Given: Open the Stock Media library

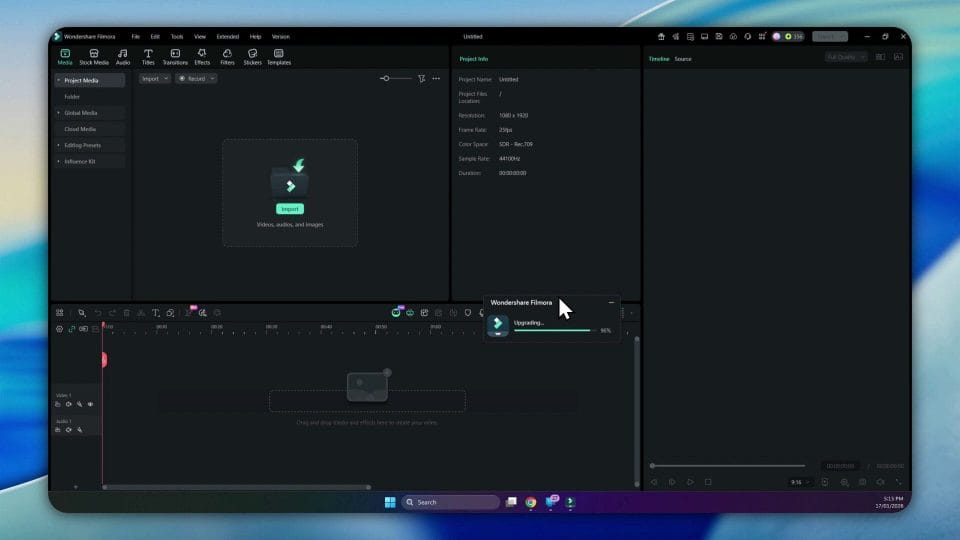Looking at the screenshot, I should pyautogui.click(x=94, y=56).
